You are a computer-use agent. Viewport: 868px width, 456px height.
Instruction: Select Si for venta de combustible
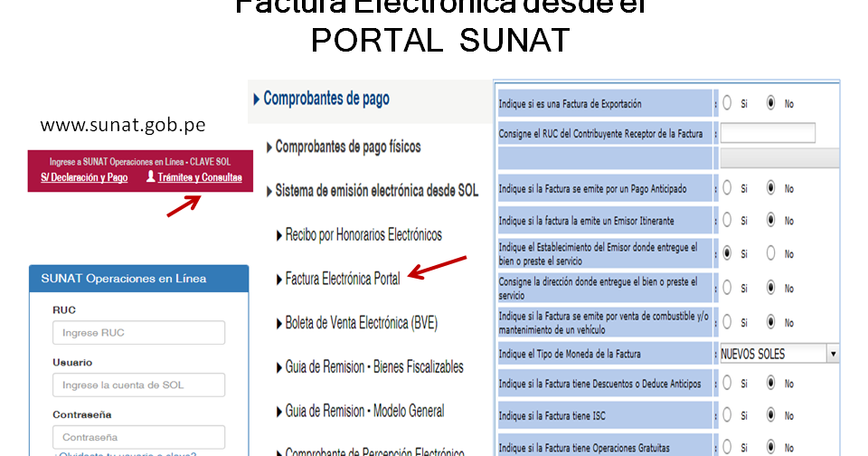pyautogui.click(x=727, y=322)
